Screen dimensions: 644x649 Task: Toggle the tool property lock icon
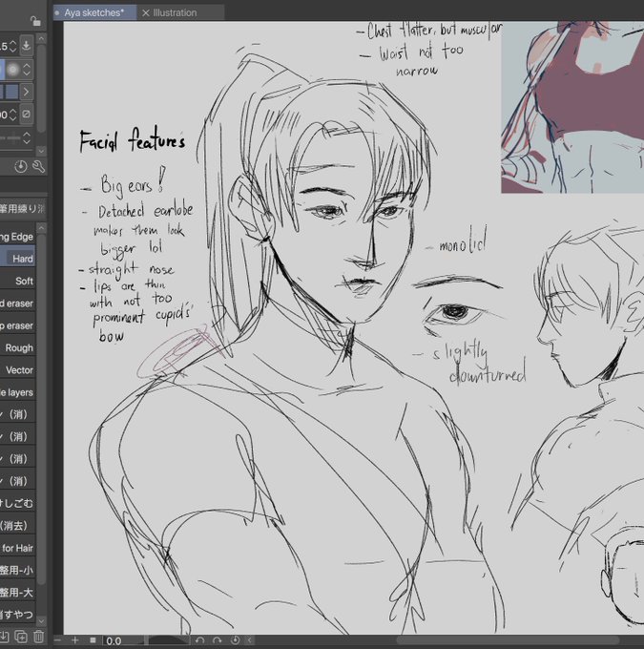coord(35,21)
